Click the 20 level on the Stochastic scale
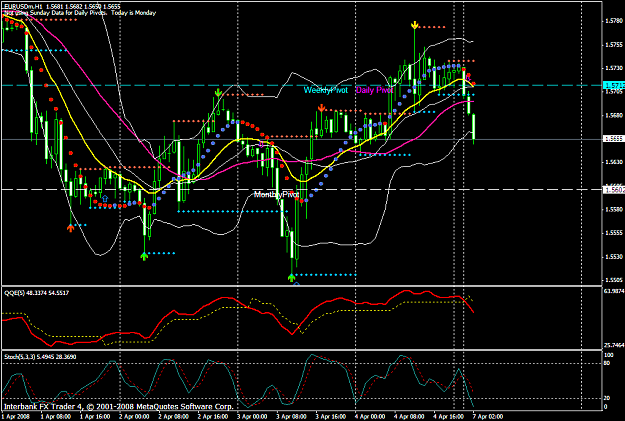Viewport: 625px width, 421px height. 607,398
